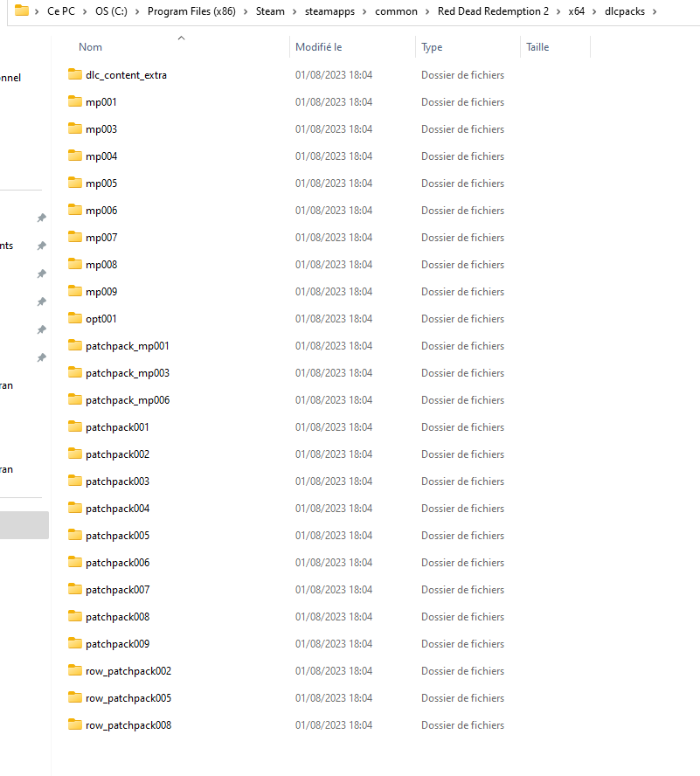Viewport: 700px width, 776px height.
Task: Click the row_patchpack002 folder icon
Action: [75, 670]
